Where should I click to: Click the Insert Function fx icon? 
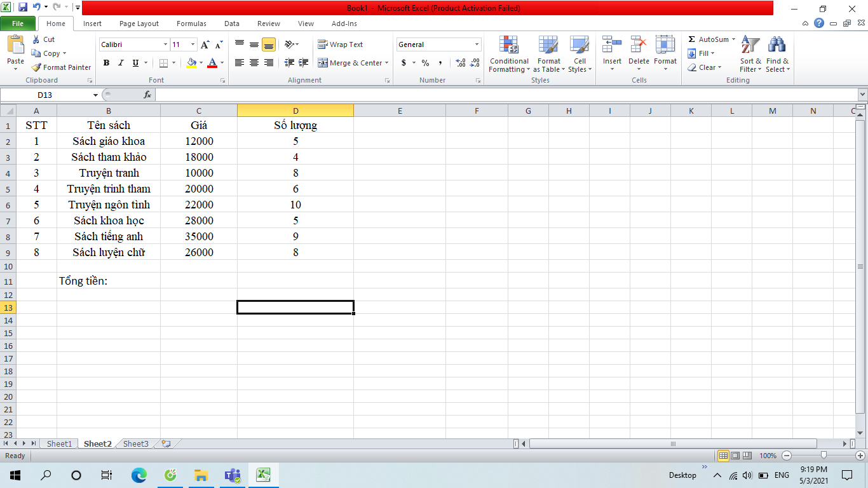(147, 95)
